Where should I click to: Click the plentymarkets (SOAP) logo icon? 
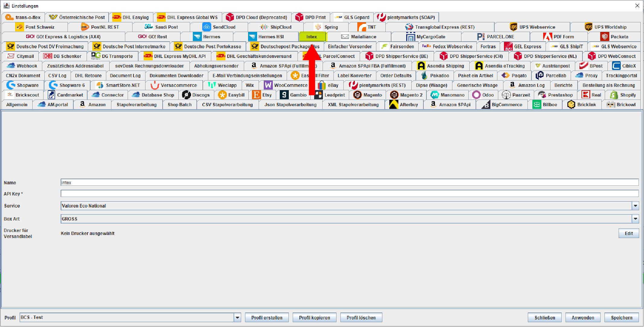point(381,17)
